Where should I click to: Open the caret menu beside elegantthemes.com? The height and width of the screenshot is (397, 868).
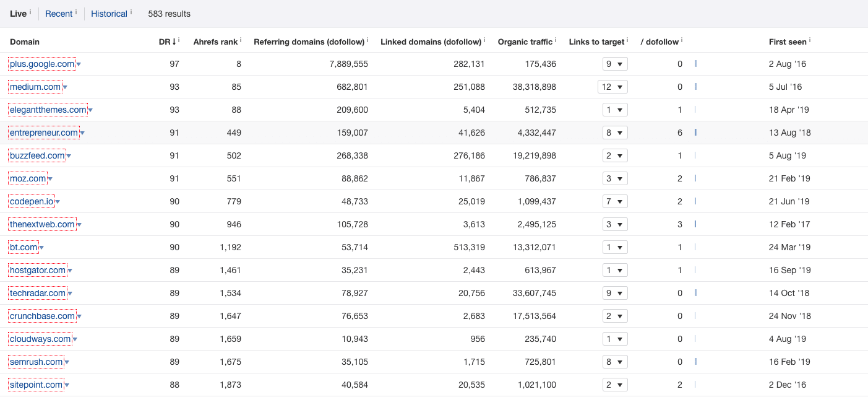(91, 110)
